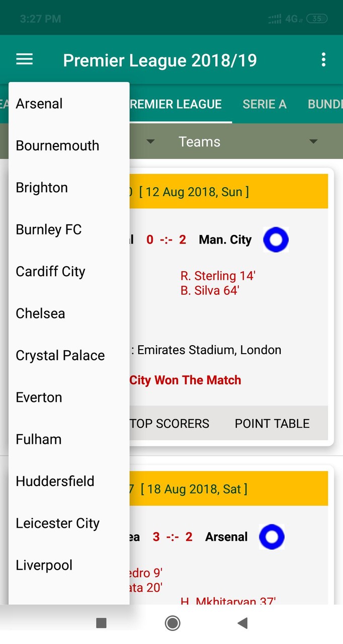343x644 pixels.
Task: Open the left season dropdown arrow
Action: coord(150,141)
